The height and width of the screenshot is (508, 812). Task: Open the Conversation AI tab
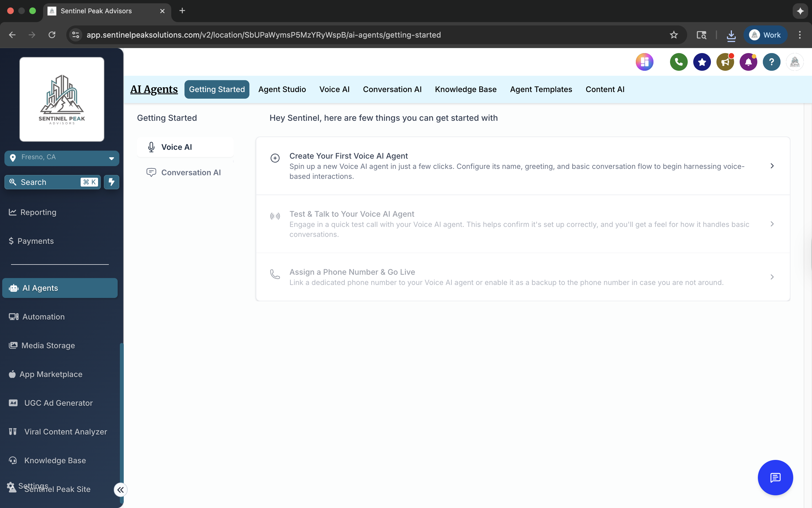click(x=392, y=89)
